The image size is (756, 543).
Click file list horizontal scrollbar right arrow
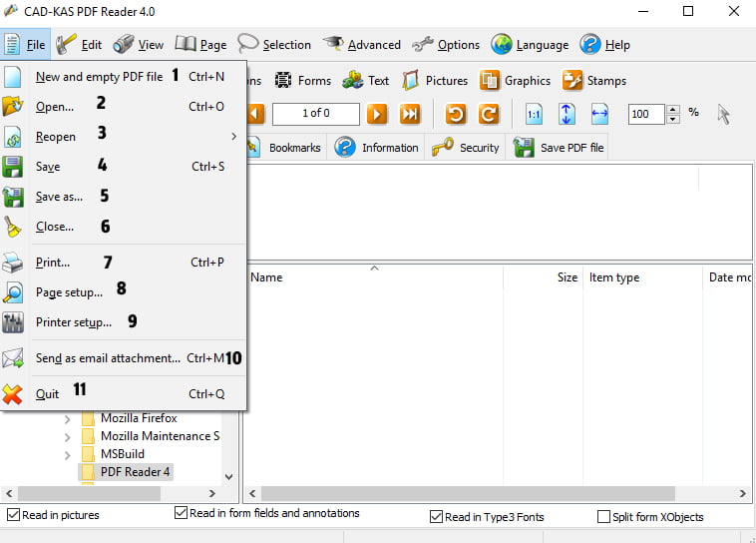click(742, 494)
